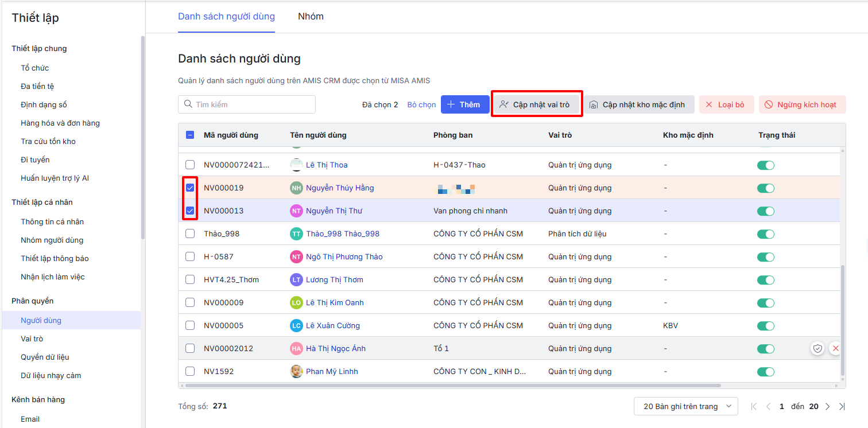
Task: Go to the previous page arrow
Action: click(768, 406)
